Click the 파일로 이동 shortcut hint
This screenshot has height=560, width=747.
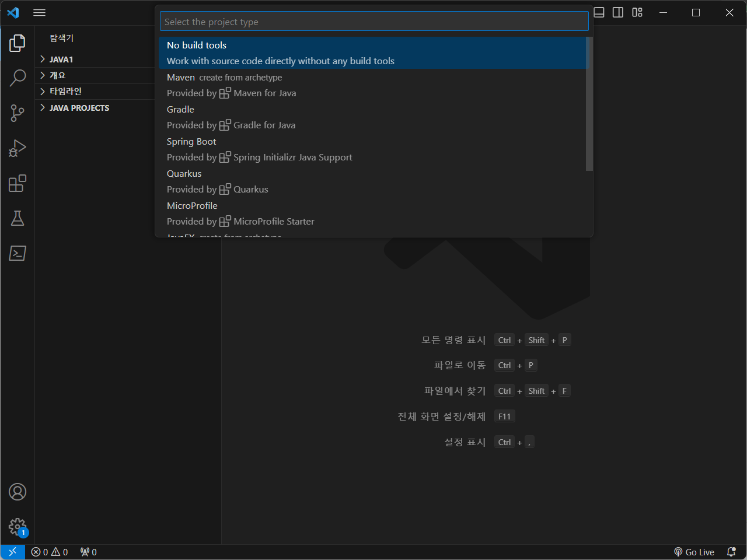[x=460, y=365]
